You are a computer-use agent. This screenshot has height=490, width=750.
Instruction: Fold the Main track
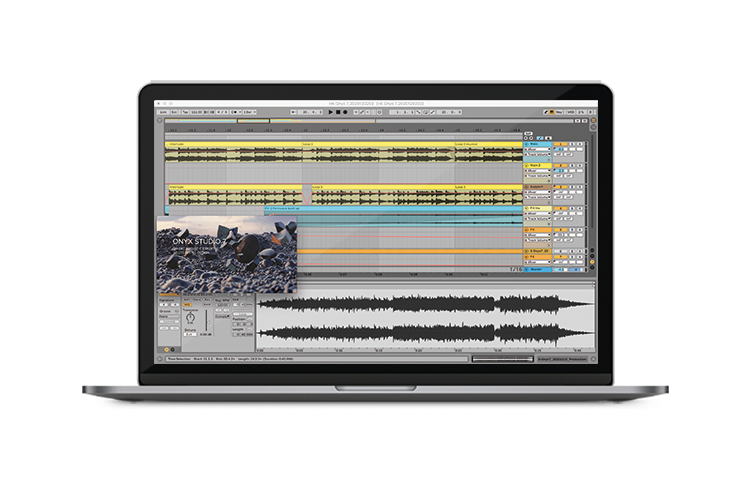[527, 144]
